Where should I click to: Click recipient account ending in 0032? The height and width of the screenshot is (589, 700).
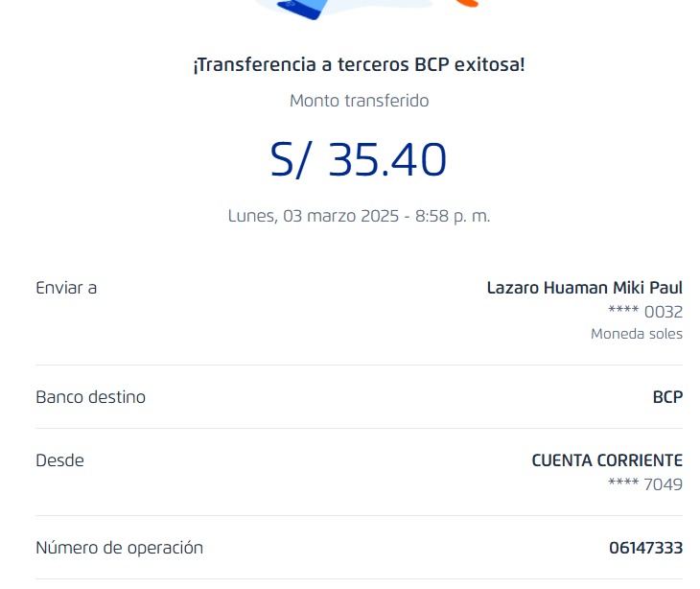[645, 312]
